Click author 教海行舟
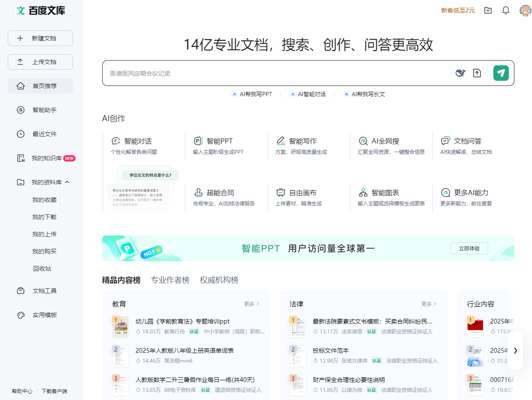 pos(174,332)
